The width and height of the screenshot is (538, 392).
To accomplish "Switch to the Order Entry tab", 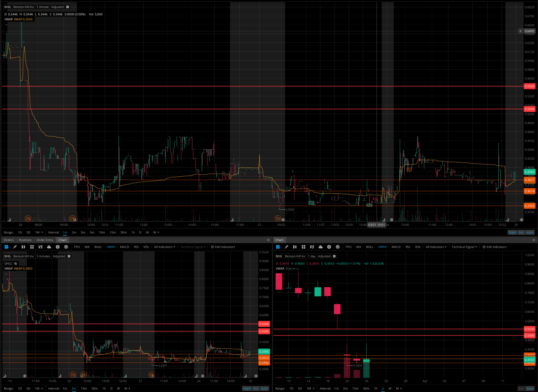I will [45, 240].
